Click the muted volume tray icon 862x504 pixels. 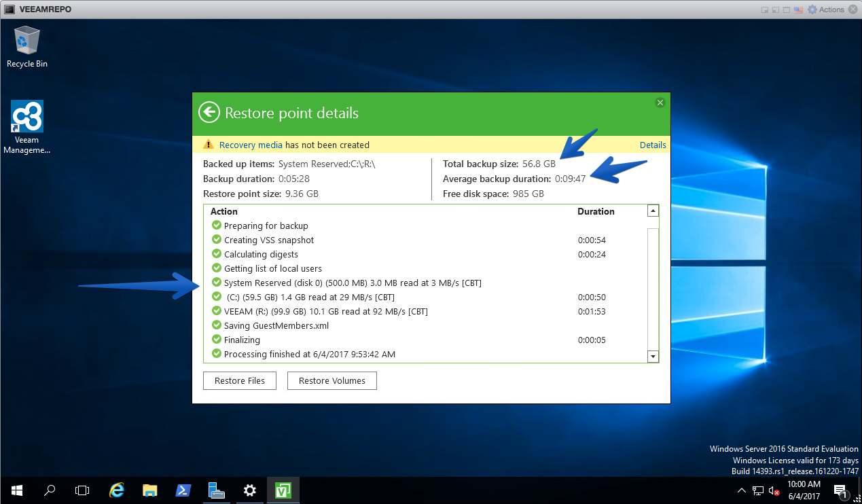point(774,490)
